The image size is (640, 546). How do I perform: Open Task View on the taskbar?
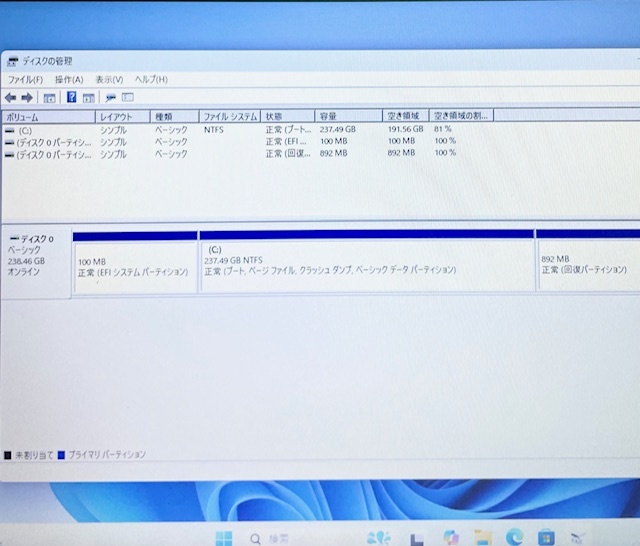coord(416,539)
